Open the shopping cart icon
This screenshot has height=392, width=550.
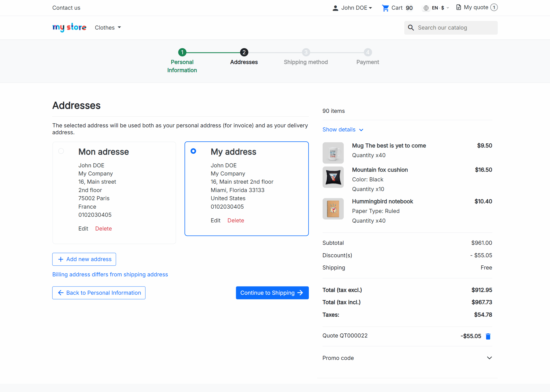coord(386,8)
